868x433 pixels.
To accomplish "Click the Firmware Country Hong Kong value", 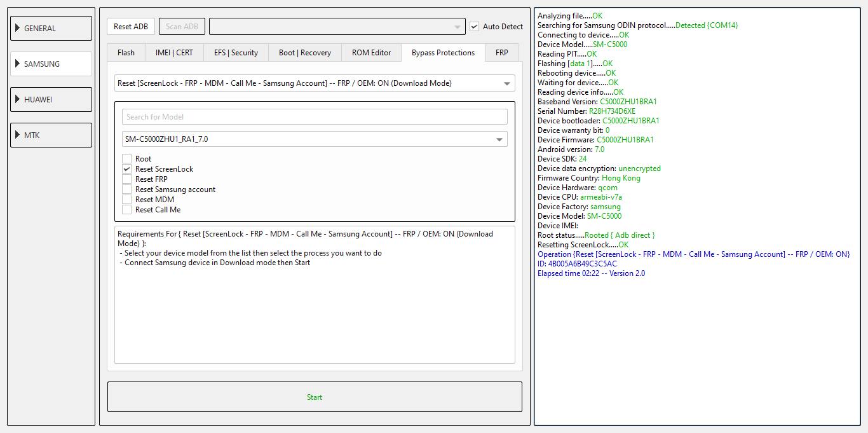I will click(621, 178).
